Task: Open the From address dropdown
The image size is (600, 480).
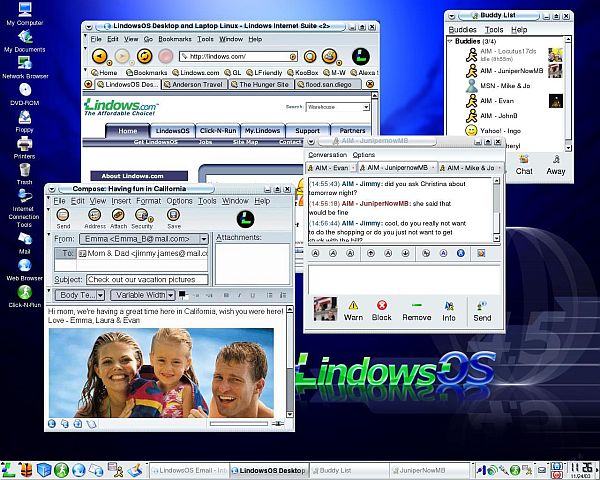Action: click(x=204, y=239)
